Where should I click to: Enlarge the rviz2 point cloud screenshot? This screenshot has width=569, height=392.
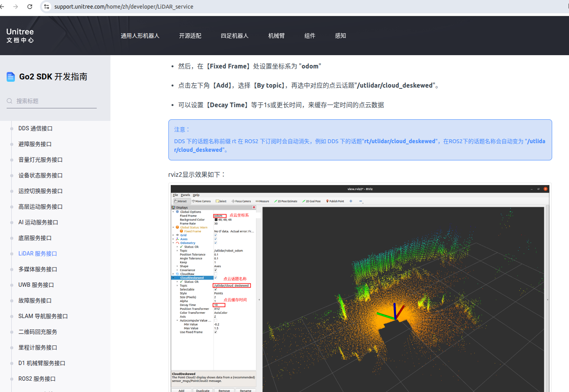coord(360,288)
